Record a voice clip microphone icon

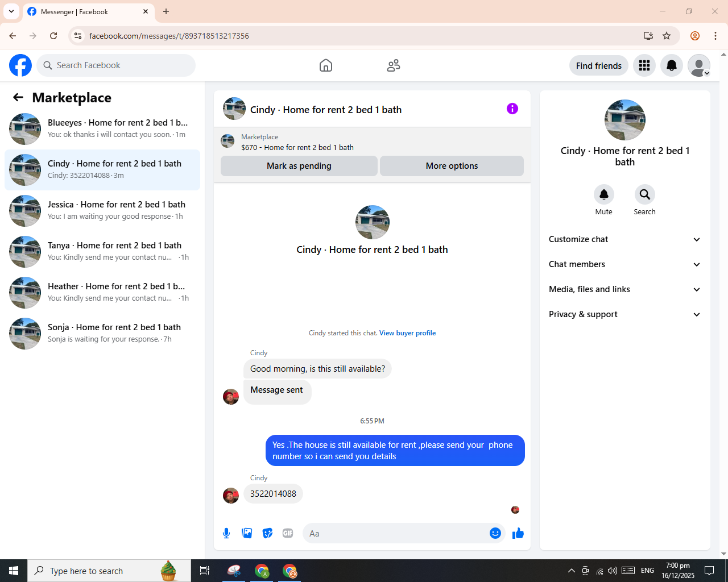point(226,533)
